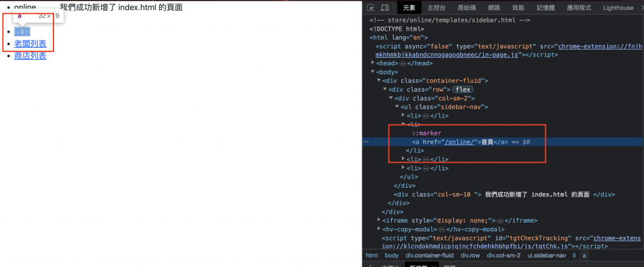Viewport: 644px width, 267px height.
Task: Expand the hv-copy-modal node
Action: coord(379,229)
